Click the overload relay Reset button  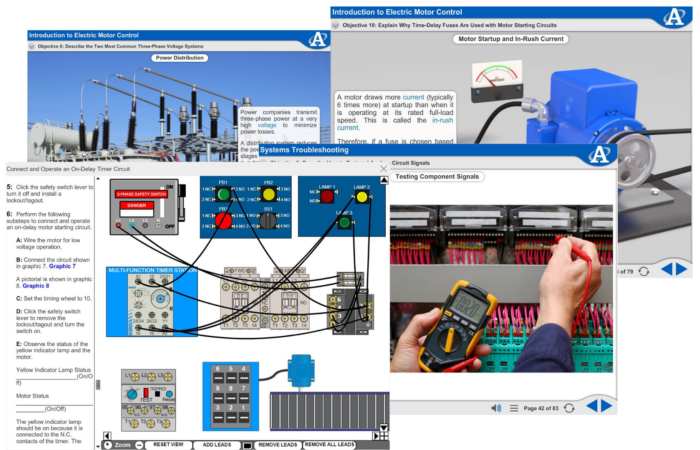point(169,395)
